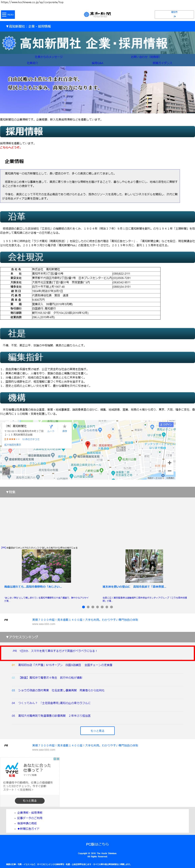Select the second carousel dot indicator
The width and height of the screenshot is (195, 868).
[x=88, y=607]
